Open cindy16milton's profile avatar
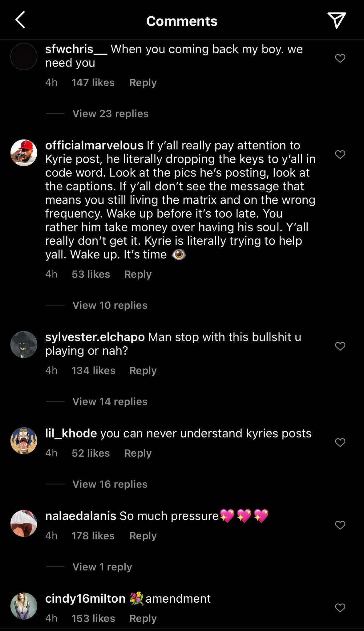Screen dimensions: 364x631 (x=24, y=606)
